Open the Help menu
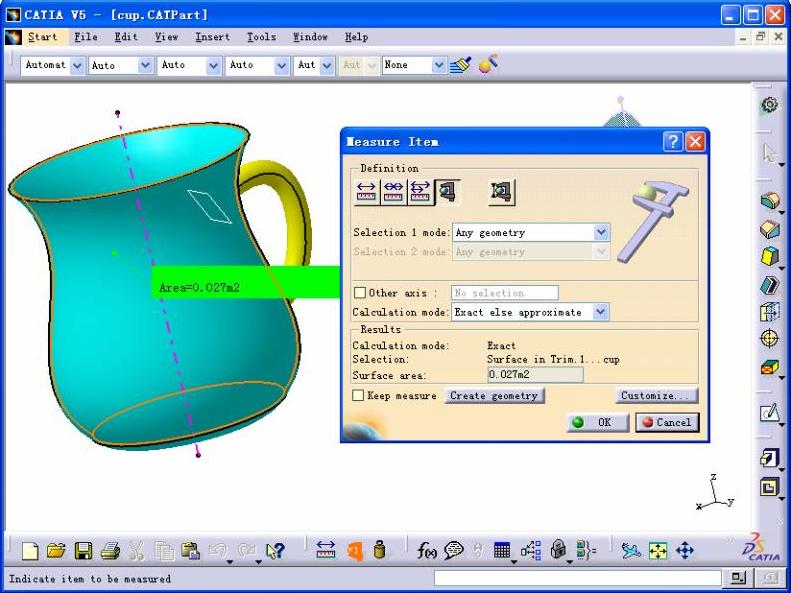The image size is (791, 593). coord(356,37)
